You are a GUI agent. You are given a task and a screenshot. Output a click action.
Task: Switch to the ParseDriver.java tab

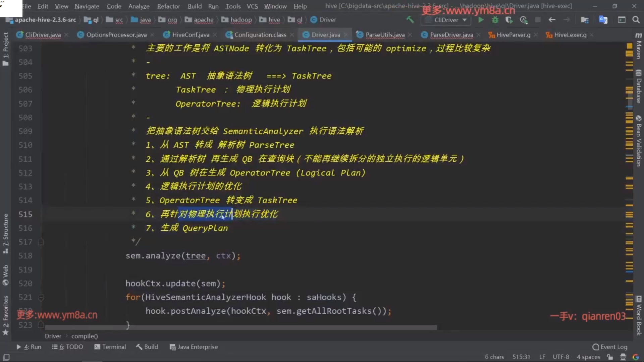coord(451,35)
